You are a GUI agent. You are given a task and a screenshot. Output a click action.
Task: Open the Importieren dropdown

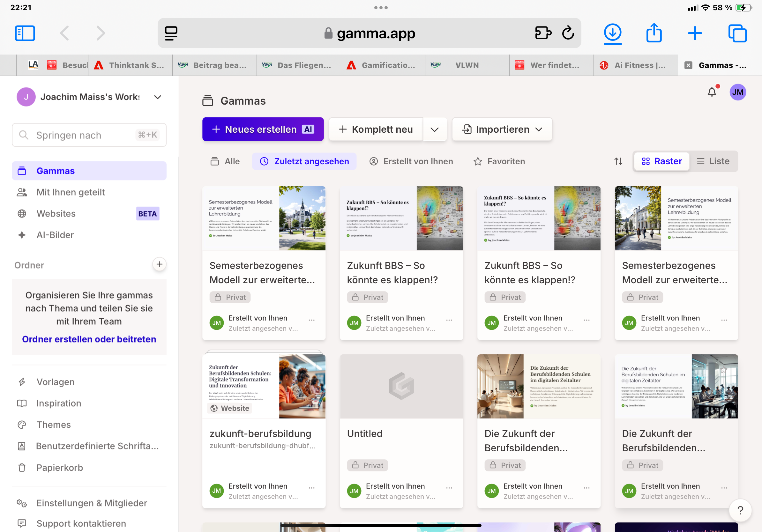pos(502,129)
